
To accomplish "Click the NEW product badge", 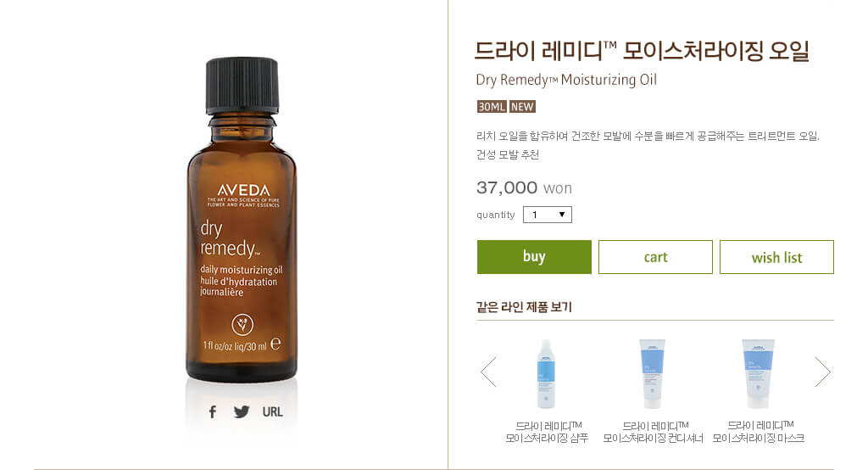I will click(522, 106).
